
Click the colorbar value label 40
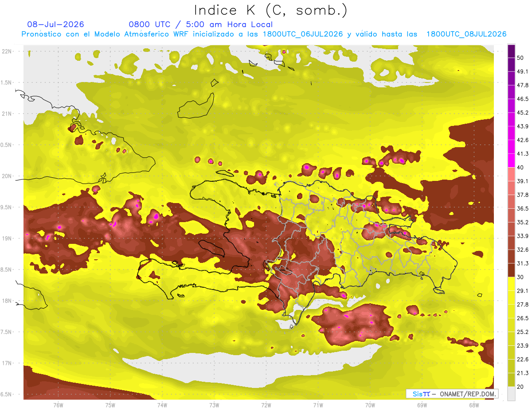(x=520, y=168)
